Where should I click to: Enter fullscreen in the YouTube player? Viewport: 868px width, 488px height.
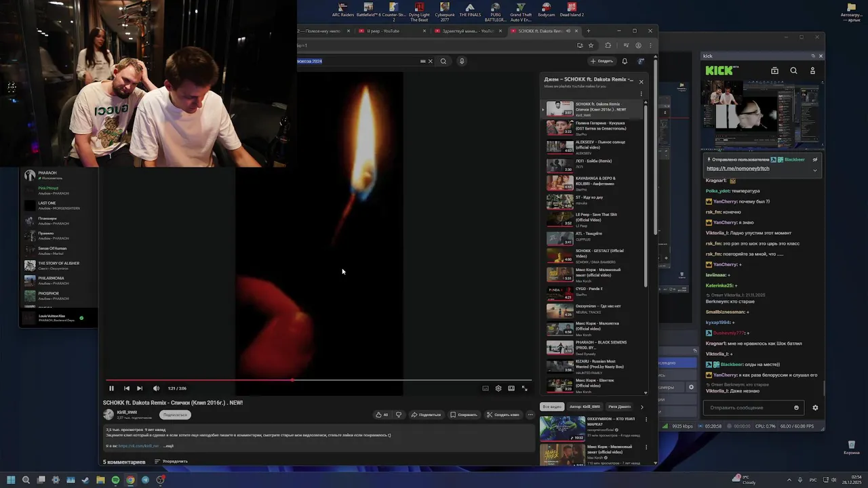(x=524, y=388)
